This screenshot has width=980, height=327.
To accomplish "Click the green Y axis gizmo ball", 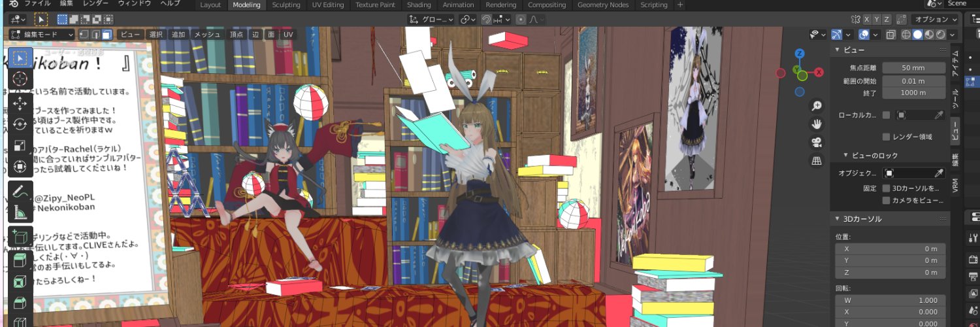I will (796, 69).
